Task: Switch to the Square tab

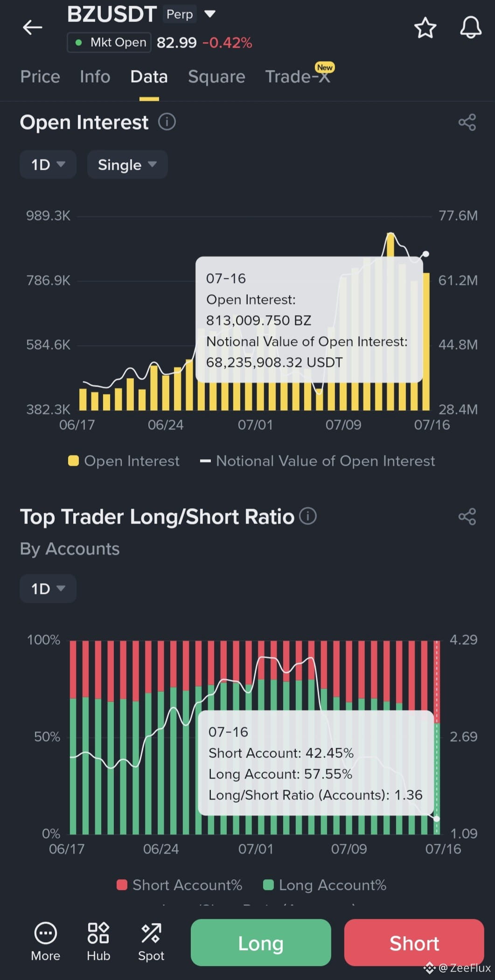Action: [x=216, y=76]
